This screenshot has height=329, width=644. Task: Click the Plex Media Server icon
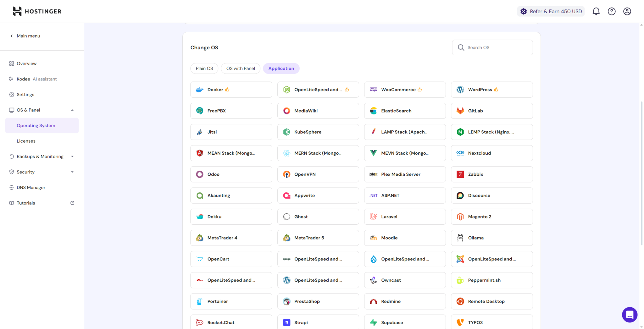point(373,174)
